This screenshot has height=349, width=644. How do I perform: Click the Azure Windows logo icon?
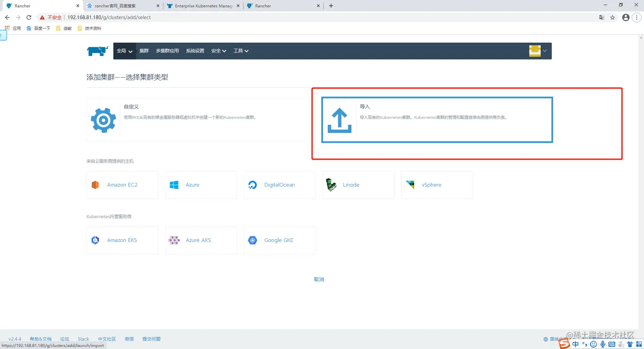pyautogui.click(x=174, y=185)
